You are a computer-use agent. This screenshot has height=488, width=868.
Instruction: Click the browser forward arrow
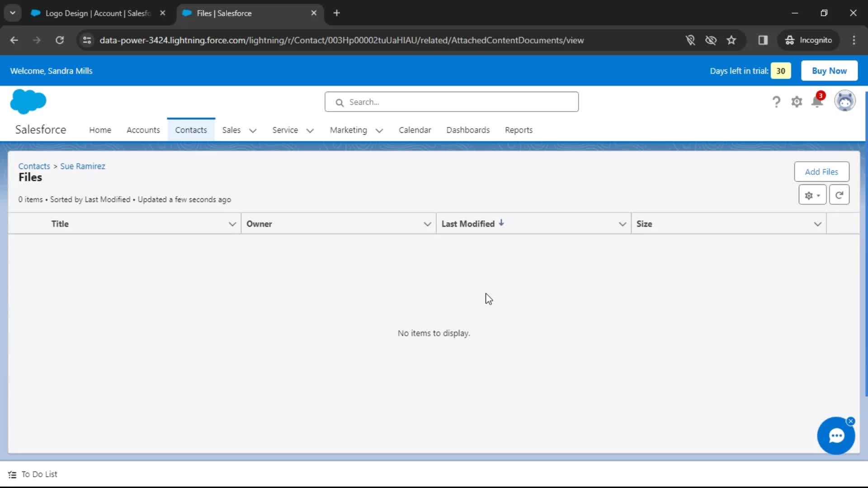point(37,40)
